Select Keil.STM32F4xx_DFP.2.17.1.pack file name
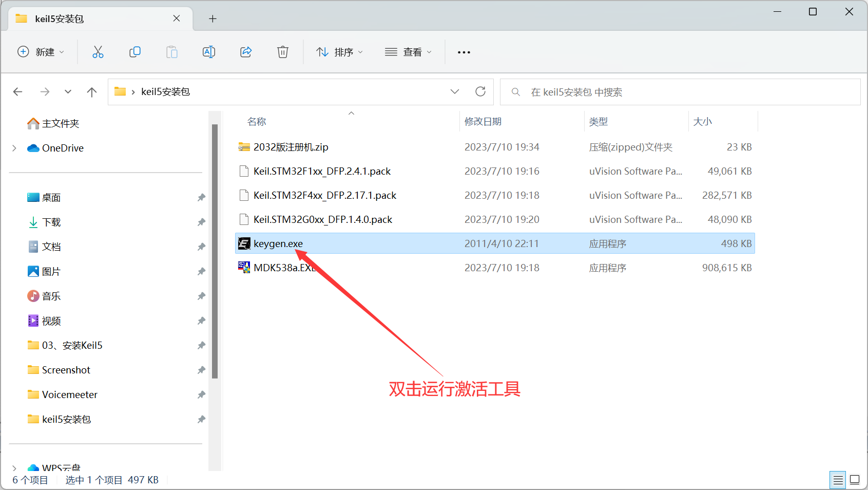Screen dimensions: 868x490 click(x=325, y=195)
